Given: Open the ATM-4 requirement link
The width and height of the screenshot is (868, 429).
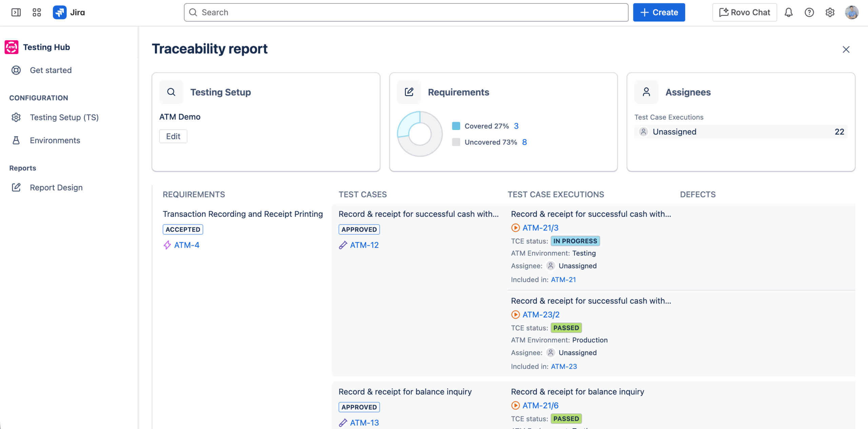Looking at the screenshot, I should (186, 245).
